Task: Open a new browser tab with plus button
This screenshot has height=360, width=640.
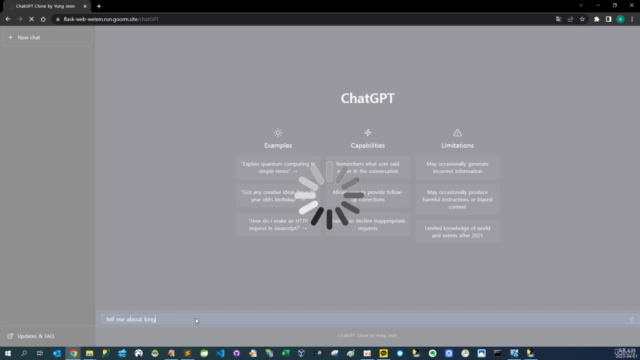Action: click(x=99, y=6)
